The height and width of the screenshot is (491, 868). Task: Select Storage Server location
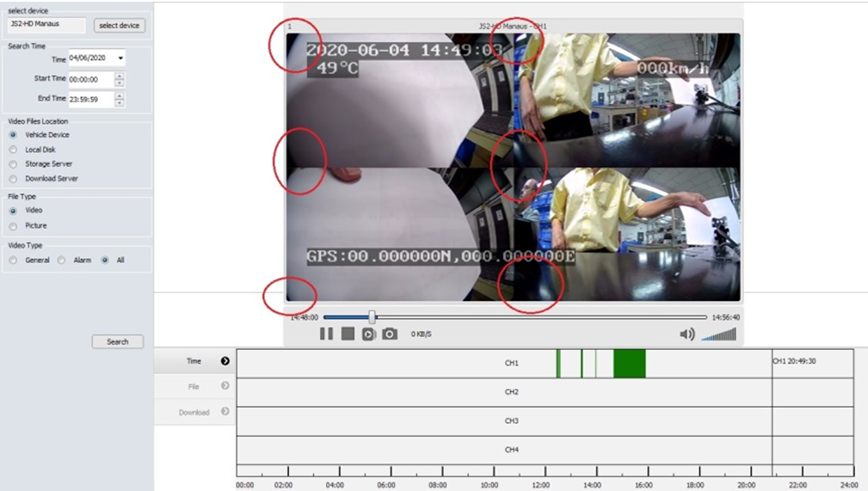coord(13,164)
